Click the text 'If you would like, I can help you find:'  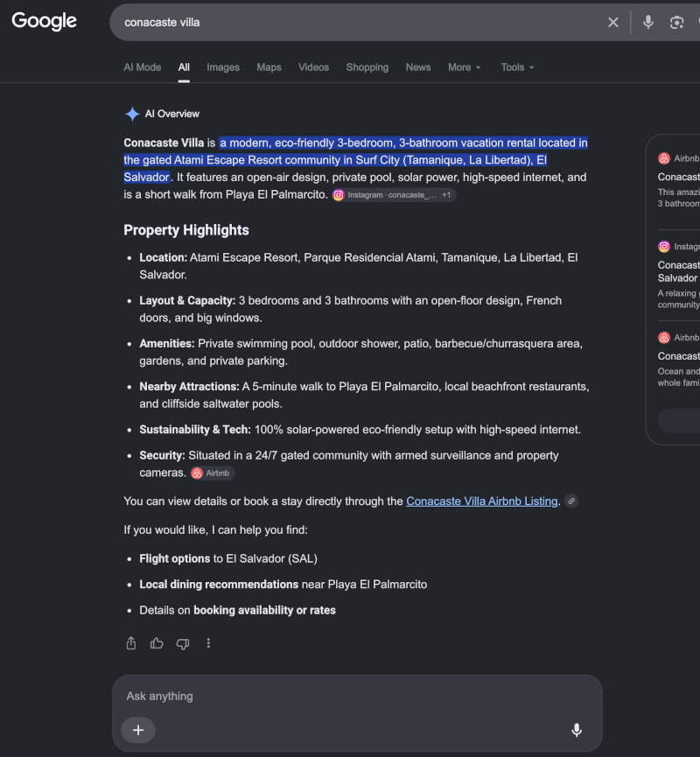coord(215,530)
